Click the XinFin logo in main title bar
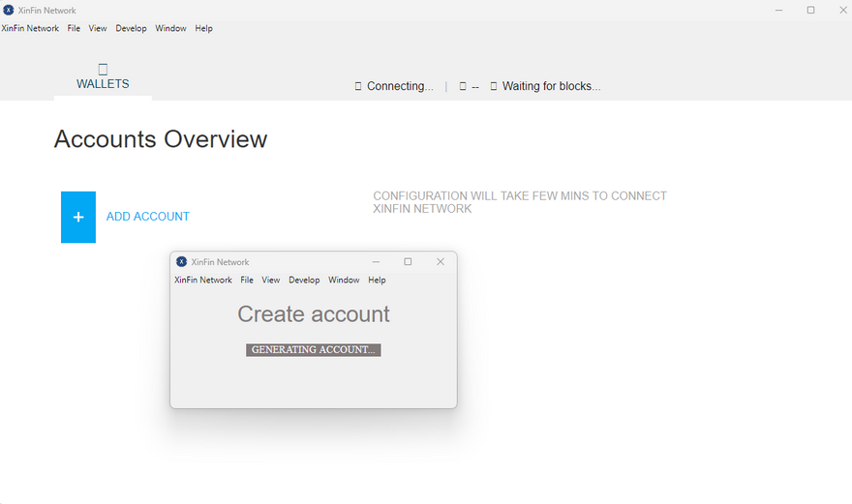852x504 pixels. [9, 10]
